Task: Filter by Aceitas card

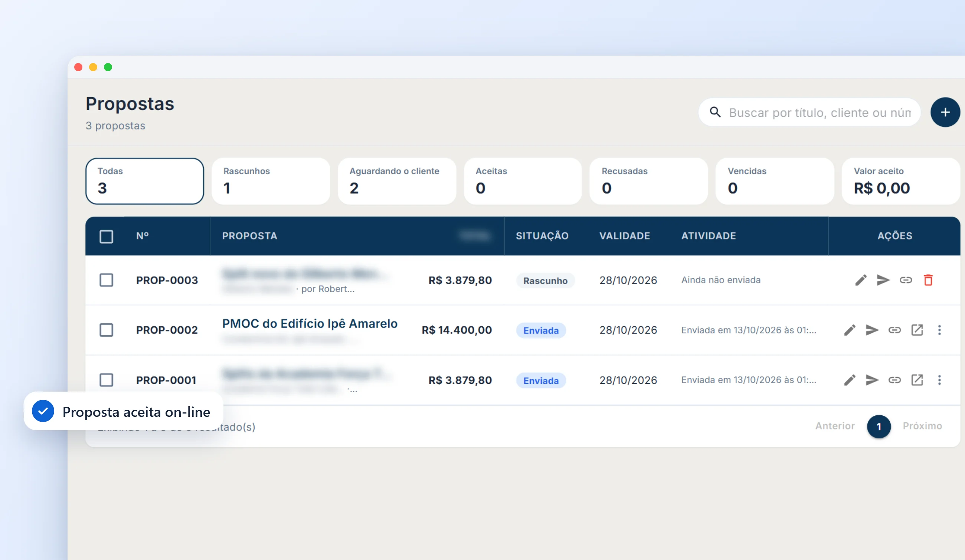Action: coord(523,181)
